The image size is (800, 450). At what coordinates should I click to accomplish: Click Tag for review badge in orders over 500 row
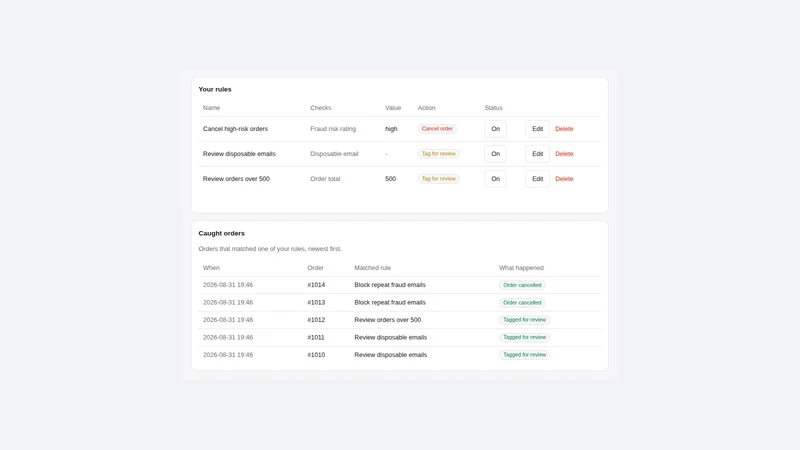[x=439, y=179]
